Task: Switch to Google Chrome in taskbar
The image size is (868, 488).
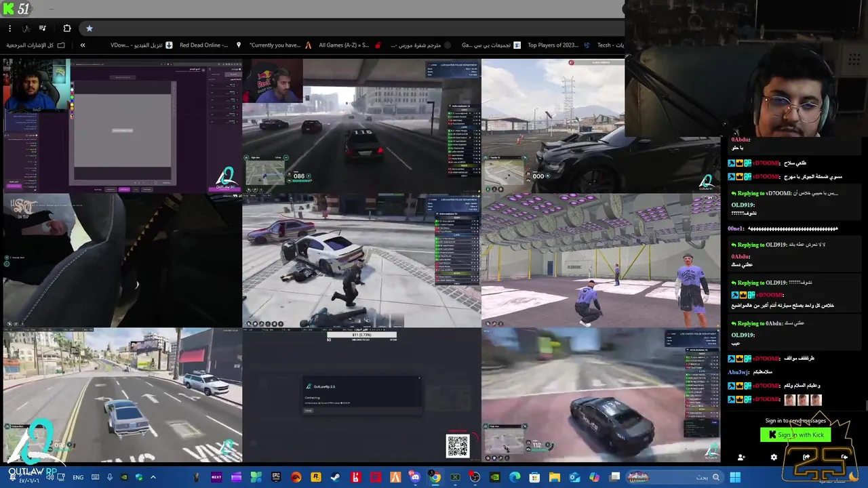Action: click(435, 477)
